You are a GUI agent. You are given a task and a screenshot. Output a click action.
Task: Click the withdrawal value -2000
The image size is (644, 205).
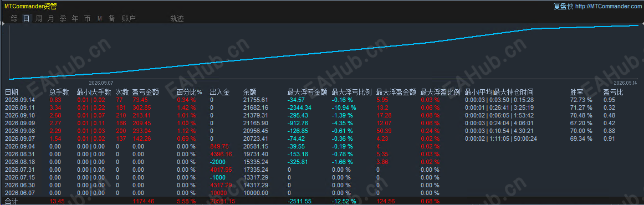tap(218, 162)
